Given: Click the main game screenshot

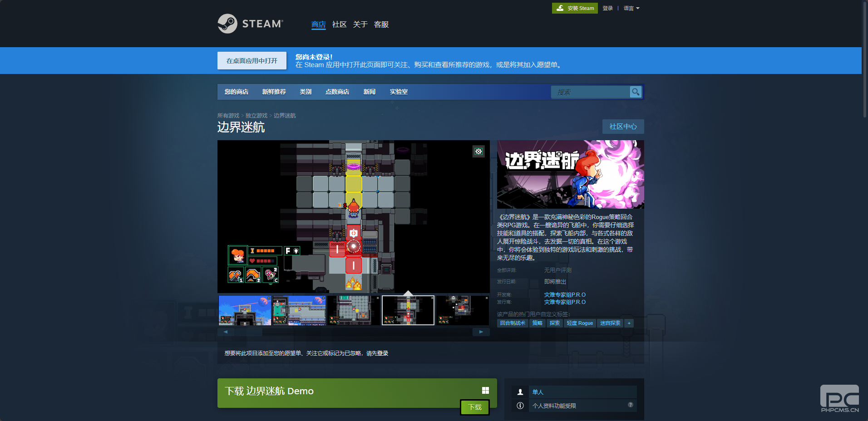Looking at the screenshot, I should point(354,216).
